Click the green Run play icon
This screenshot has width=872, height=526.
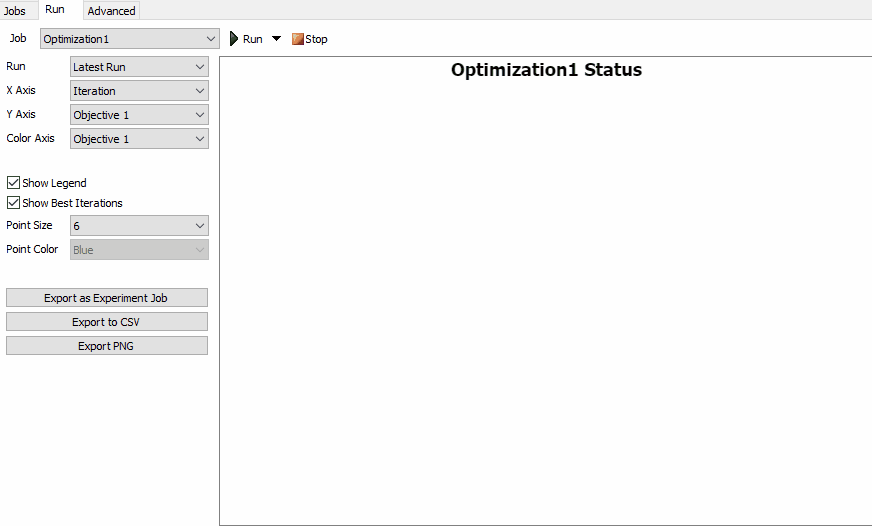pos(234,39)
